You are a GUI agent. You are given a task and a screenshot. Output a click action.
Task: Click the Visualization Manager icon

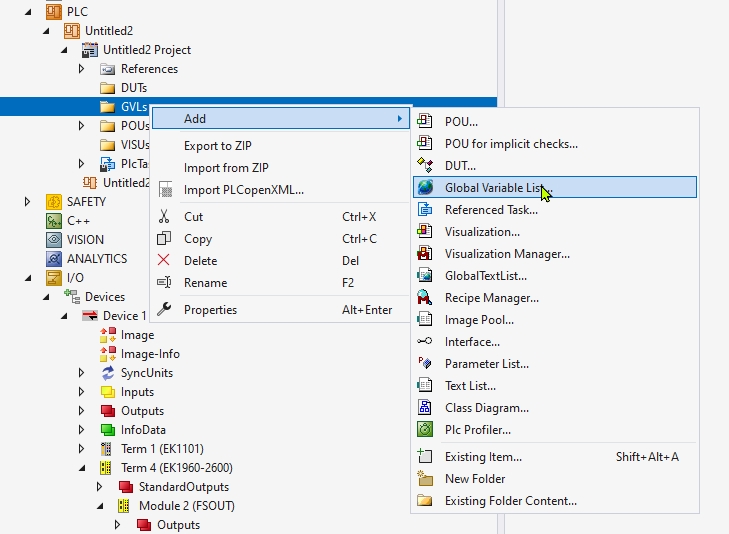[x=424, y=254]
